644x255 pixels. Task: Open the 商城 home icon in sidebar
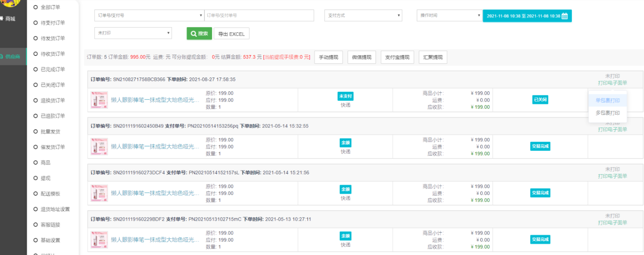click(2, 18)
